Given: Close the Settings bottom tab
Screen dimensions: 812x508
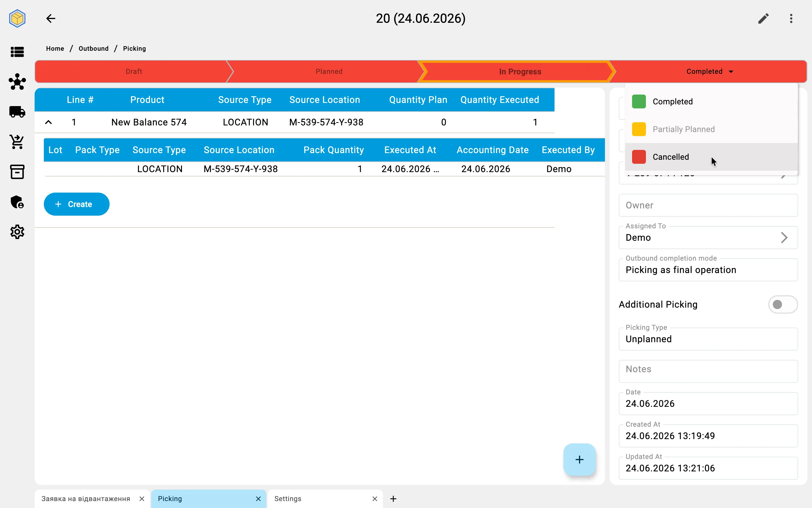Looking at the screenshot, I should tap(375, 498).
